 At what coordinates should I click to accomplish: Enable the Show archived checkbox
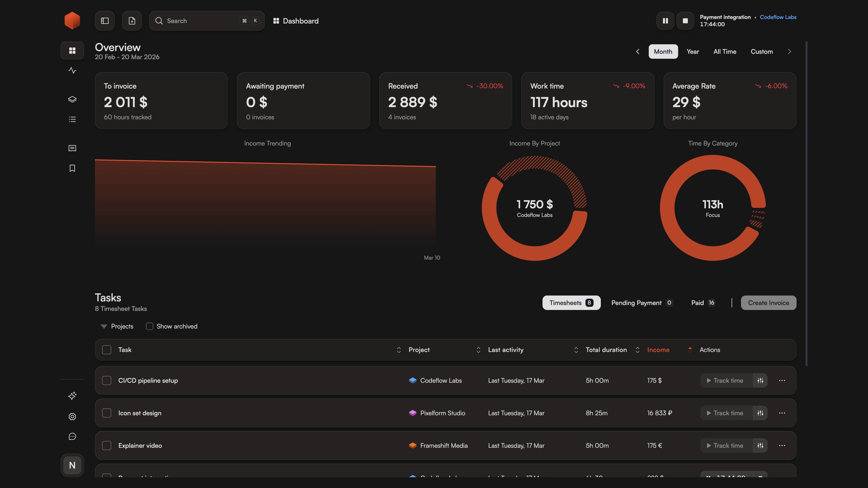[150, 326]
